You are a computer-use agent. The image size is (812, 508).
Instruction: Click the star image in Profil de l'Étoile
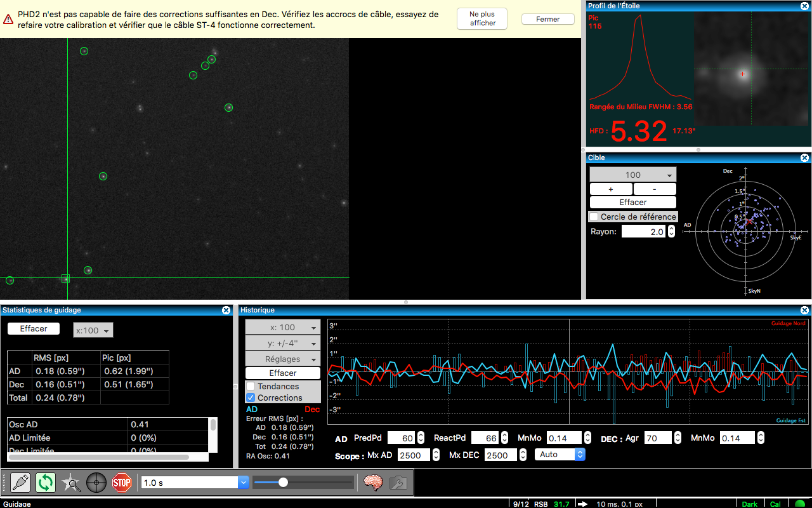[x=752, y=69]
